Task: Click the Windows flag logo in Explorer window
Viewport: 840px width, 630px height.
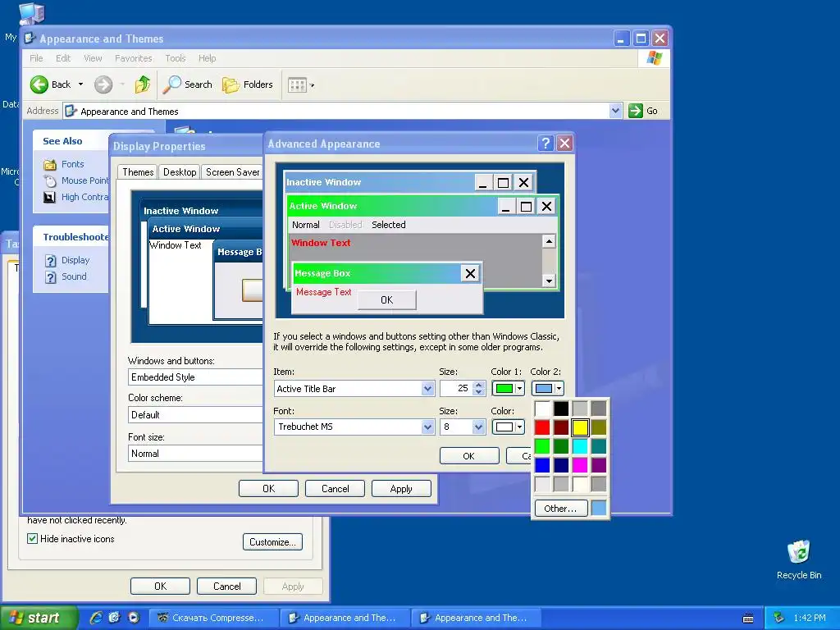Action: (654, 58)
